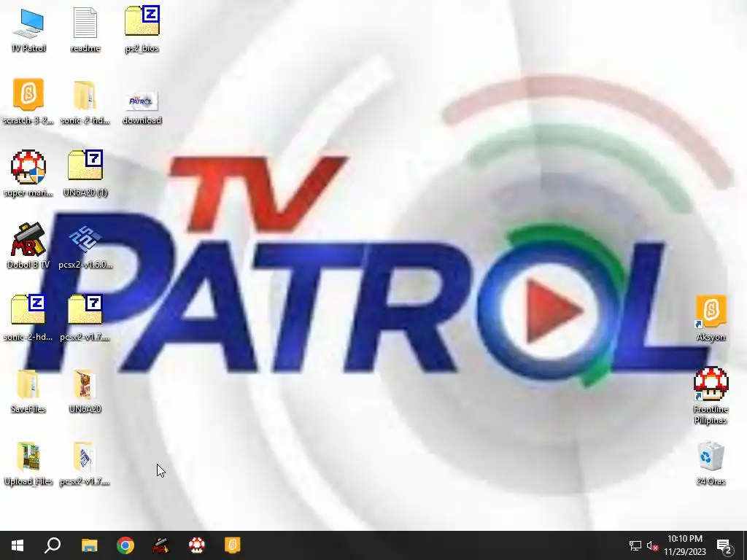
Task: Open the notification Action Center
Action: pos(724,545)
